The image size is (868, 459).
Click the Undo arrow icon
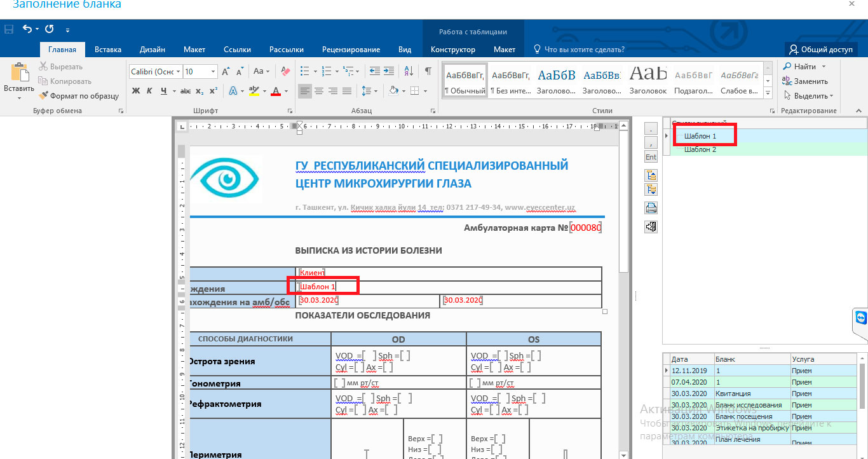click(27, 29)
